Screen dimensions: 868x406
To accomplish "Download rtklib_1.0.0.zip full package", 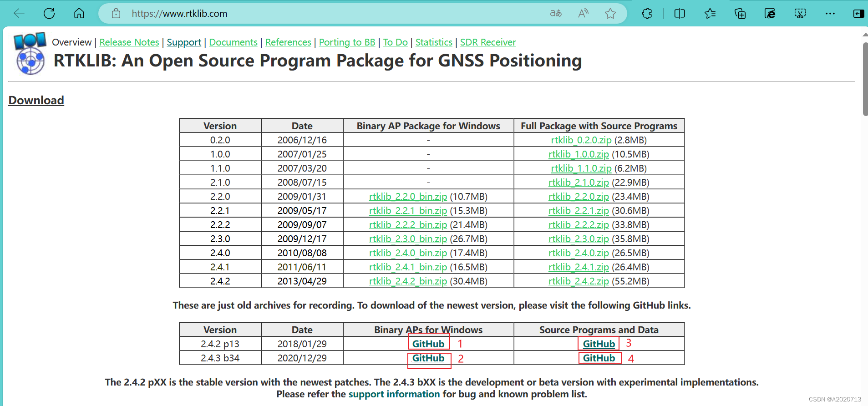I will (x=579, y=154).
